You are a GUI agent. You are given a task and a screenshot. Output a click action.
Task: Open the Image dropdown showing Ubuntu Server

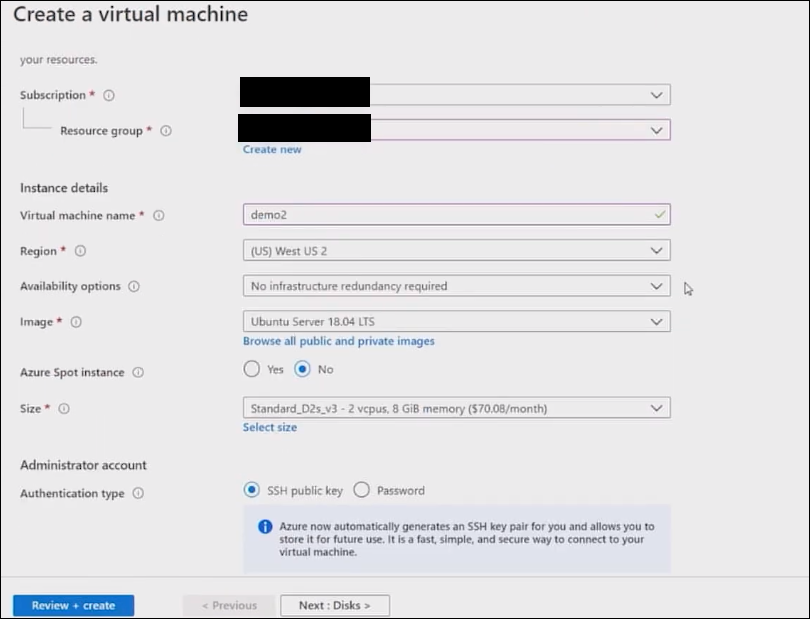456,322
